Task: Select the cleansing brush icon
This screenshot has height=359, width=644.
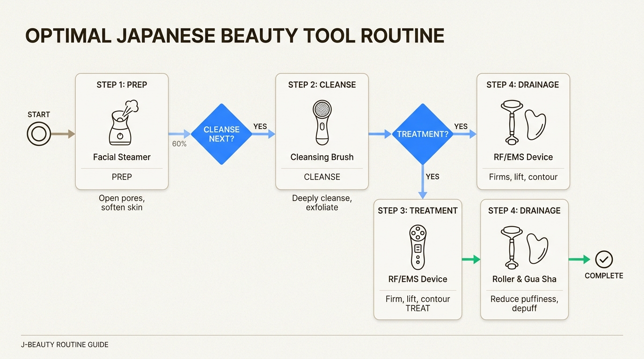Action: [322, 122]
